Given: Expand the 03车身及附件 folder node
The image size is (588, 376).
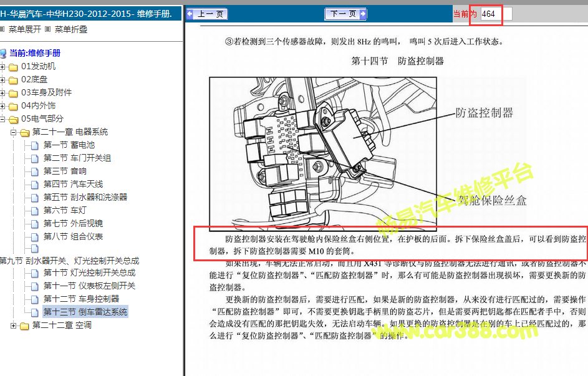Looking at the screenshot, I should point(2,94).
